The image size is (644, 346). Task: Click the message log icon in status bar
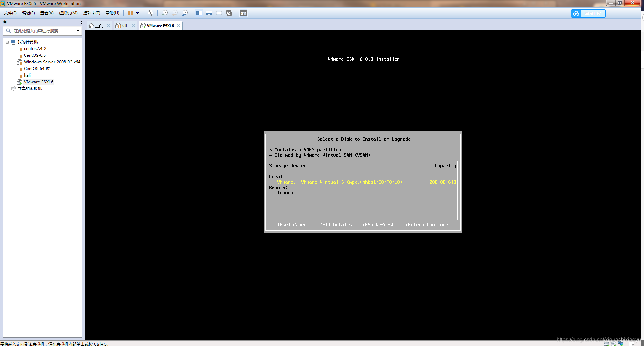pyautogui.click(x=631, y=344)
